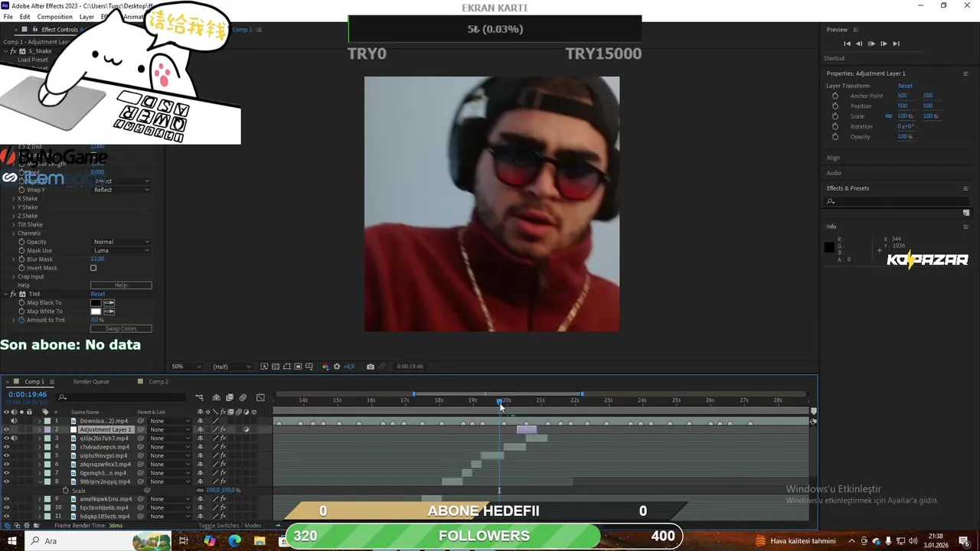Image resolution: width=980 pixels, height=551 pixels.
Task: Click label tag column icon in timeline
Action: [x=45, y=412]
